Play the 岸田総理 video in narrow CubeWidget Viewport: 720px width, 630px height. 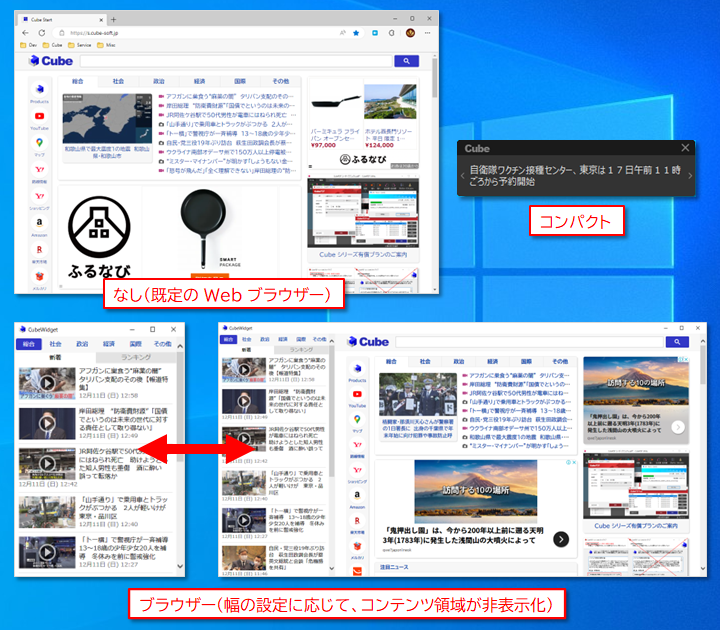(47, 423)
